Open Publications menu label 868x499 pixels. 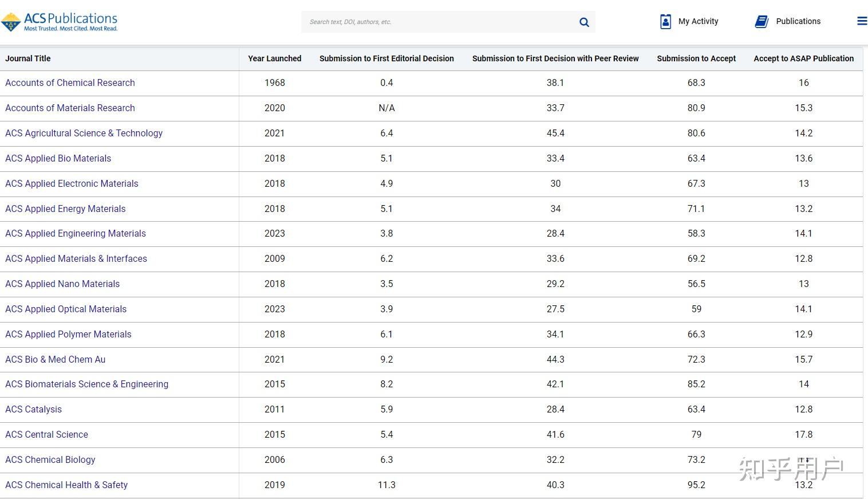point(798,22)
